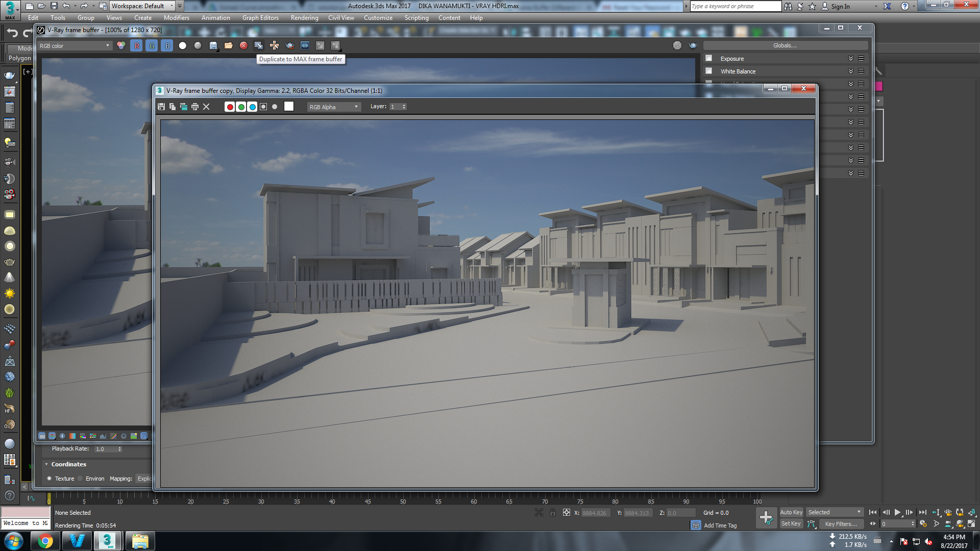Click the red Clear image icon

click(x=243, y=45)
